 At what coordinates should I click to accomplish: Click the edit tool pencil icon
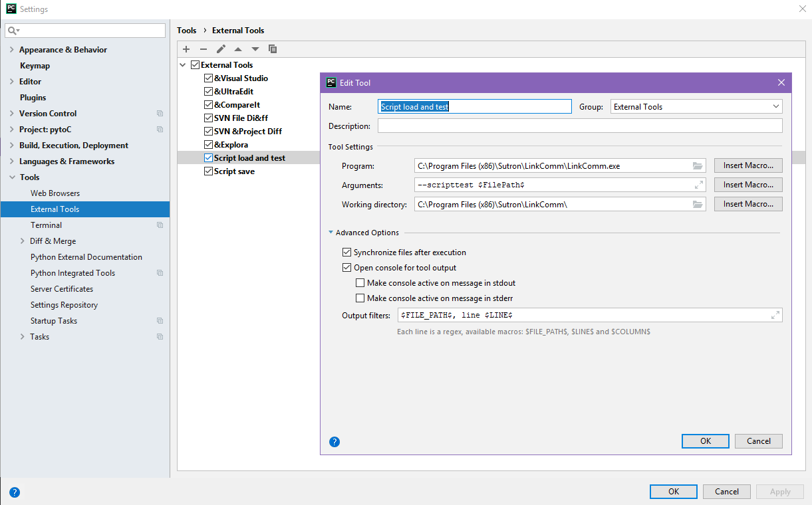221,49
